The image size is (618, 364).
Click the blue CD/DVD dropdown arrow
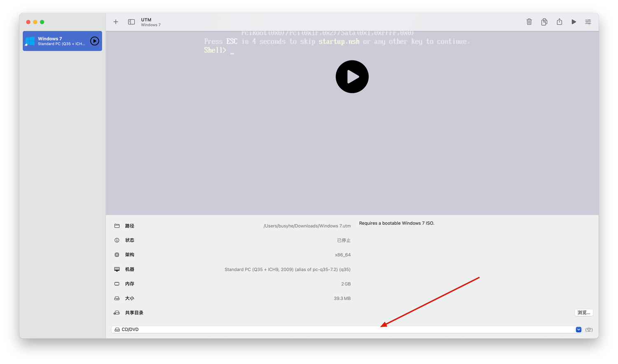[578, 329]
